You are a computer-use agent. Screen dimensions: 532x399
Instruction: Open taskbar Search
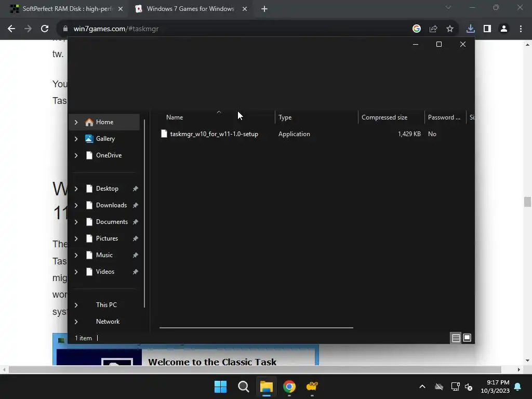243,387
